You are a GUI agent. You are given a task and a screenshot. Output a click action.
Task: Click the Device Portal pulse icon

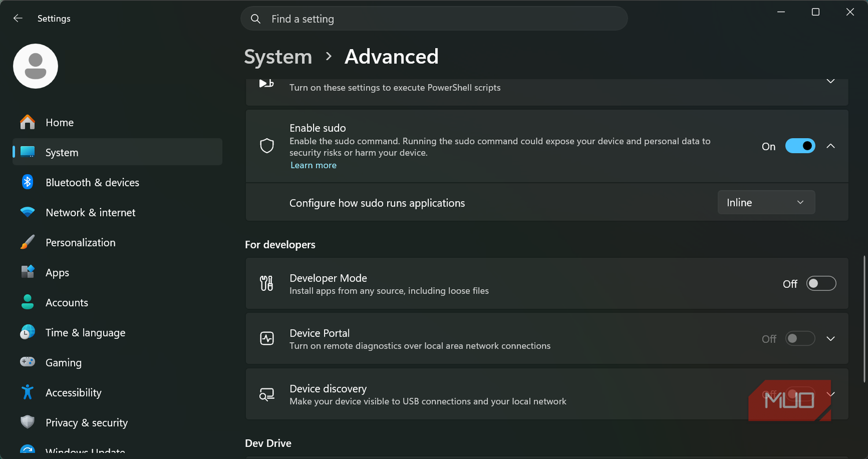[267, 339]
